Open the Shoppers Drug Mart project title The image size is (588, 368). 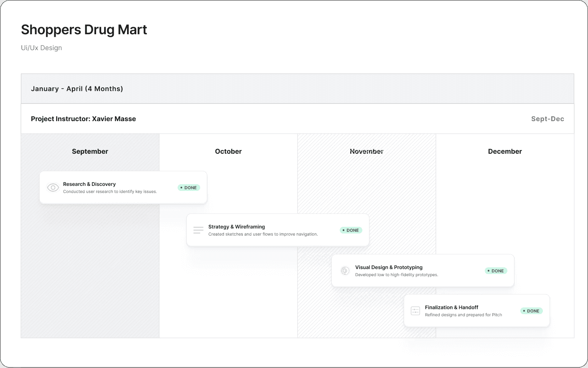[x=84, y=29]
